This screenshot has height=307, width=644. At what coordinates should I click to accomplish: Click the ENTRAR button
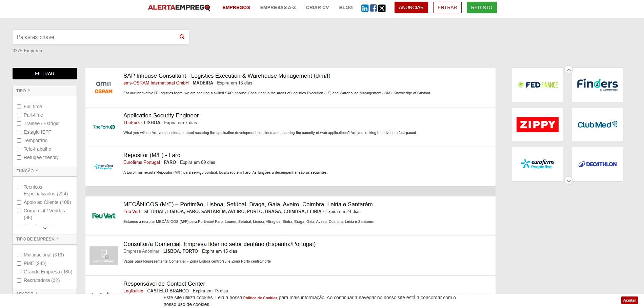(x=447, y=7)
